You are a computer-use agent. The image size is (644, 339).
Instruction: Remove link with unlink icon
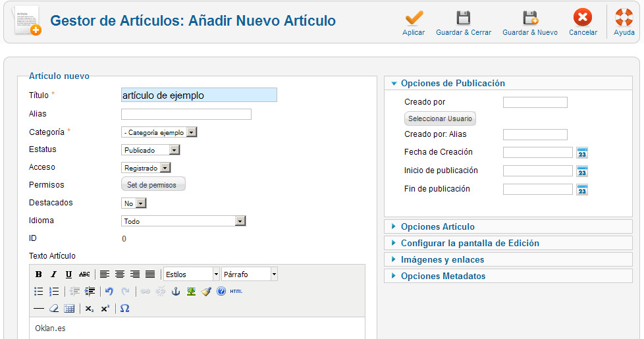(160, 292)
